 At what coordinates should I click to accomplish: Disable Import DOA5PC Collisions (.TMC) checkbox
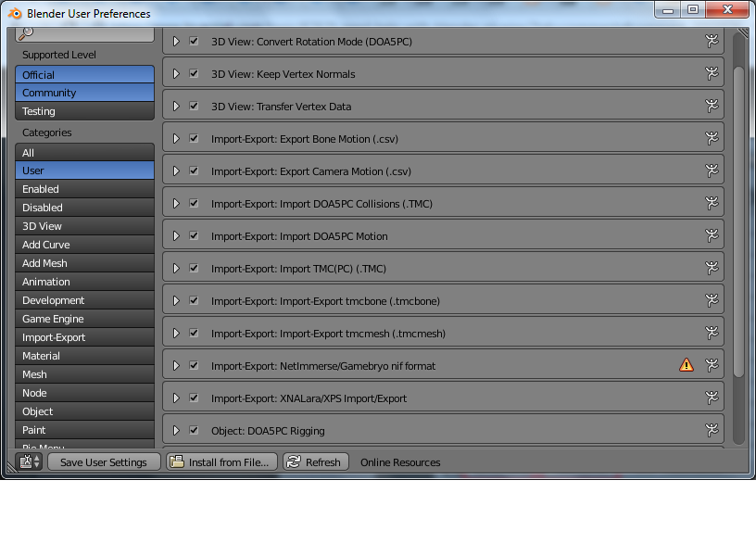[194, 204]
